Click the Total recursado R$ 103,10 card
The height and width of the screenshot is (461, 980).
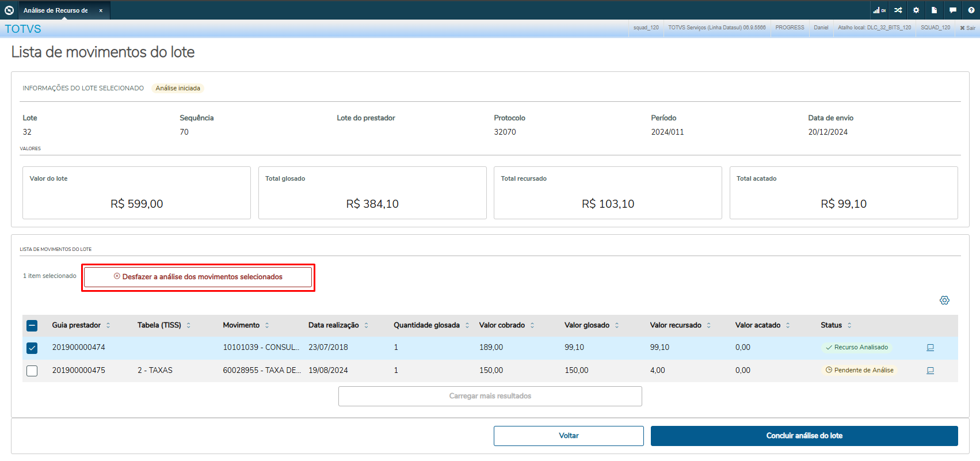pyautogui.click(x=608, y=193)
